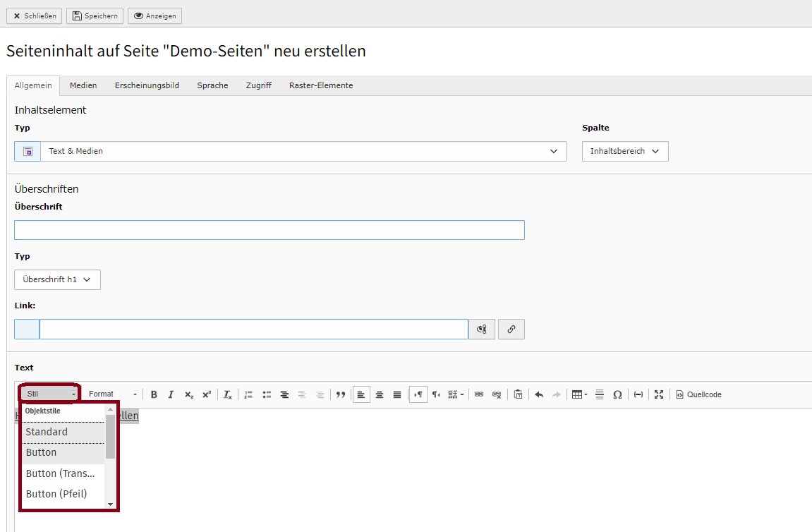
Task: Click the style list scrollbar down arrow
Action: pos(110,504)
